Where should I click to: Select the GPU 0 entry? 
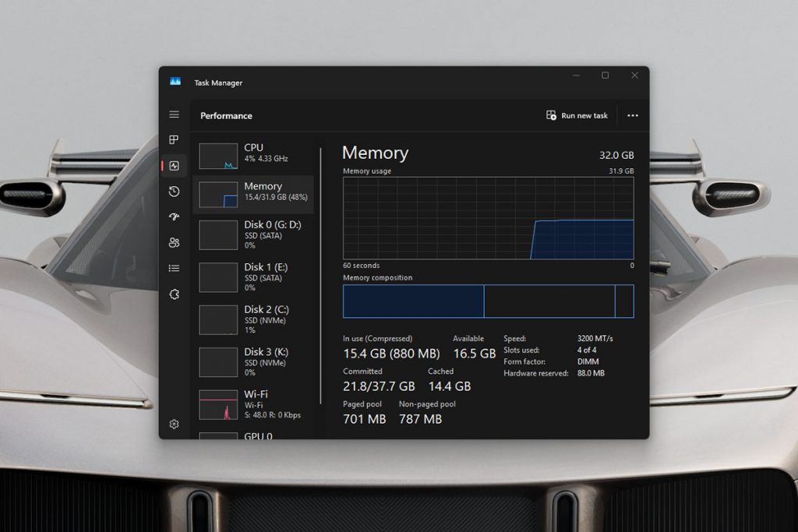[x=253, y=435]
